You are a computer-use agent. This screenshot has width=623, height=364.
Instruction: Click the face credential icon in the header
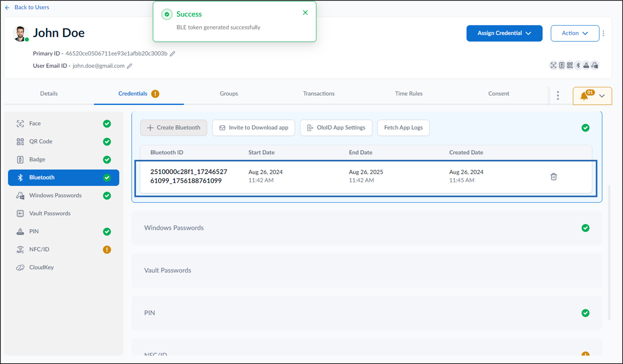553,65
